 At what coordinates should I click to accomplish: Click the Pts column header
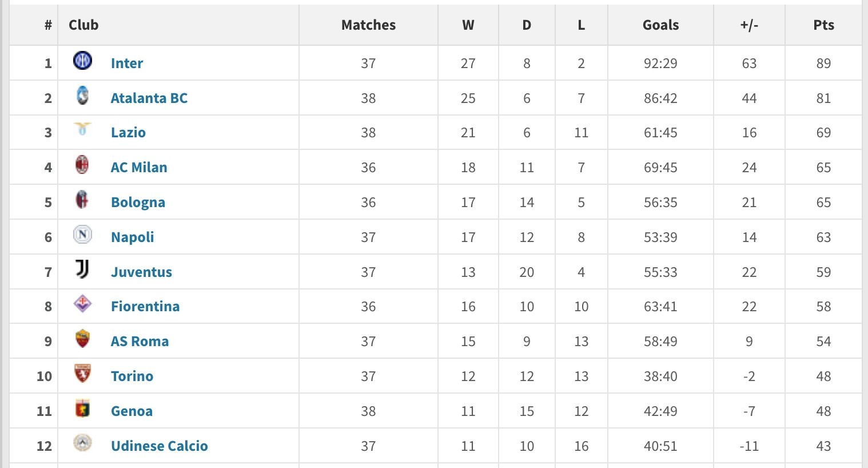(823, 25)
